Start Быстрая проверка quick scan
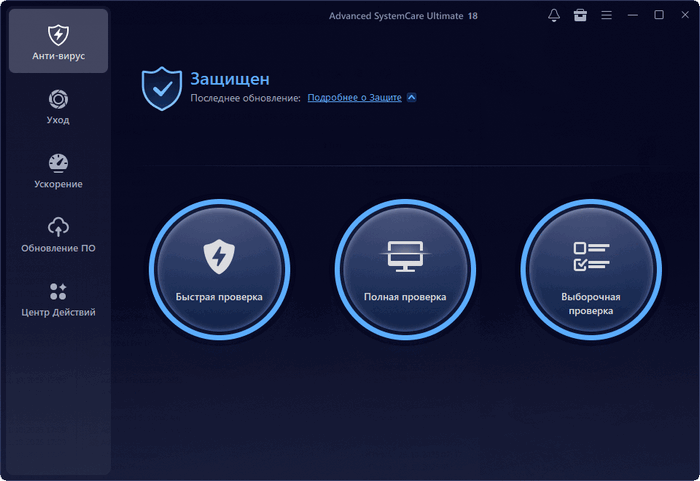The height and width of the screenshot is (481, 700). click(219, 270)
